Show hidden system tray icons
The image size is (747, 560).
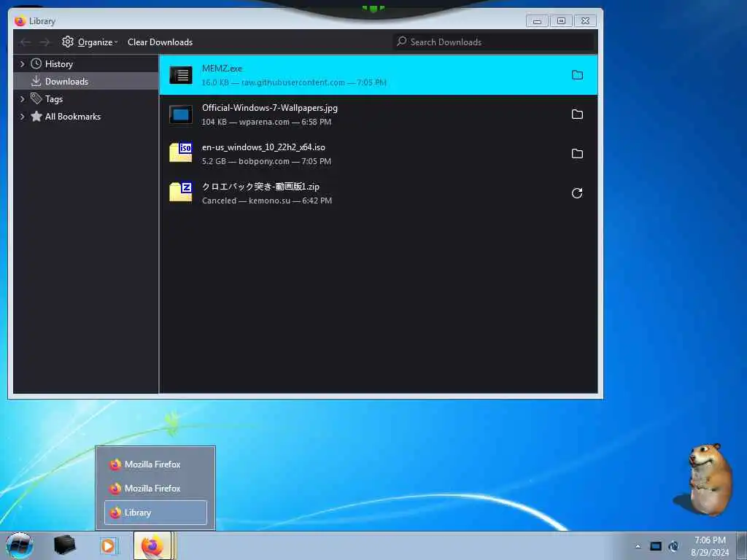click(638, 546)
